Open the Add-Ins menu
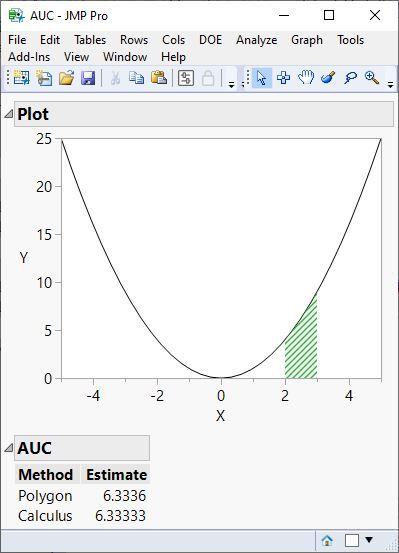The width and height of the screenshot is (399, 553). coord(29,57)
